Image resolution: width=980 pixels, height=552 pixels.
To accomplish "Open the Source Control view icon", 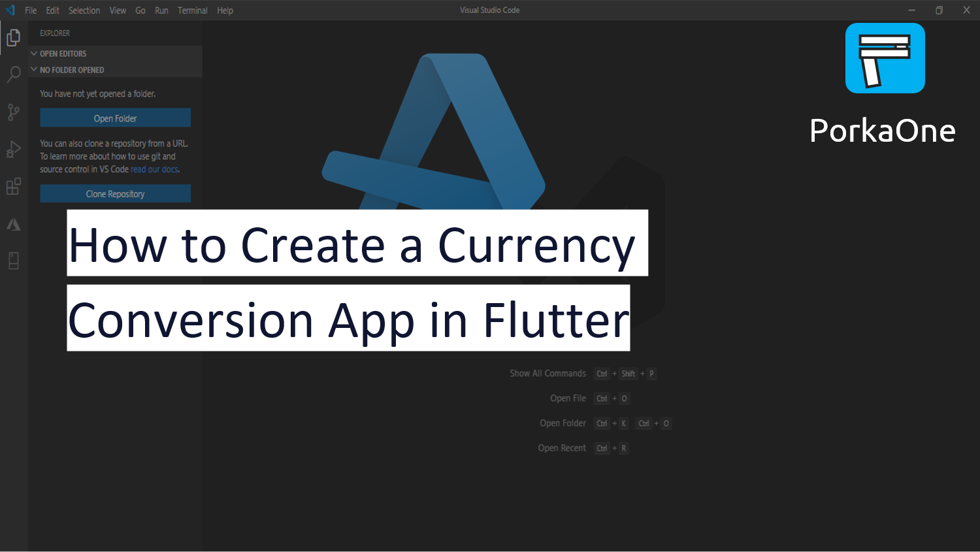I will tap(14, 112).
